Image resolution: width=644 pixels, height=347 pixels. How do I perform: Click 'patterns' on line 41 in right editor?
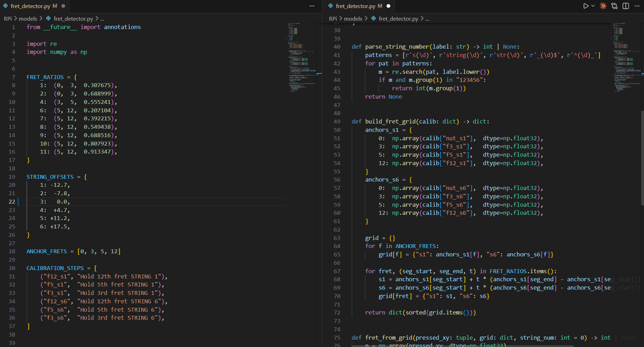tap(379, 55)
